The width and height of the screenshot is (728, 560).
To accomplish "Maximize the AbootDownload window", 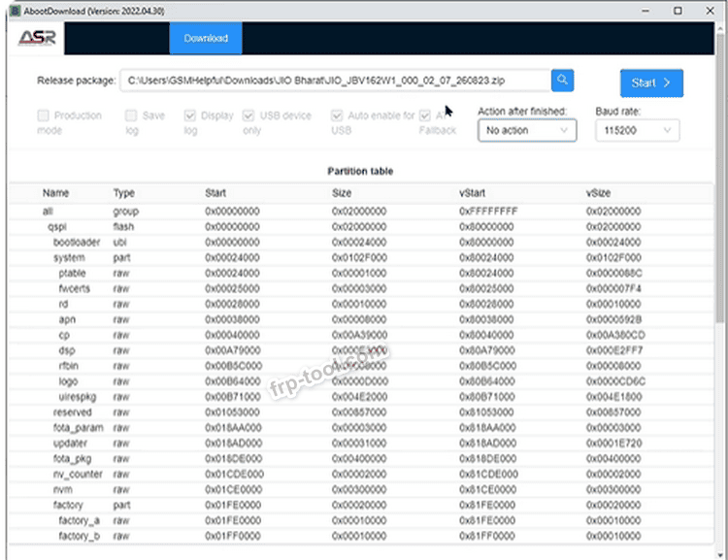I will pos(678,11).
